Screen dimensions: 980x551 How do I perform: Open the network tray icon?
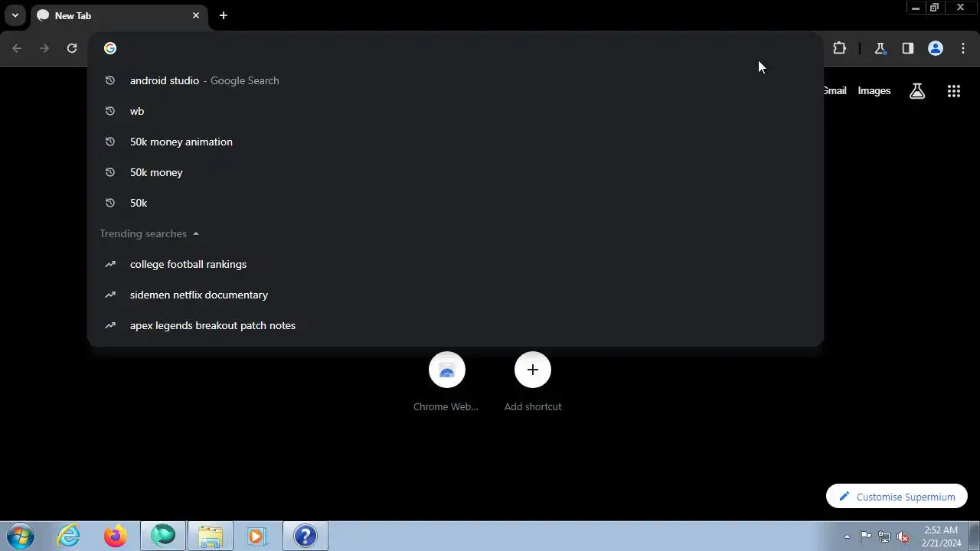[x=884, y=536]
